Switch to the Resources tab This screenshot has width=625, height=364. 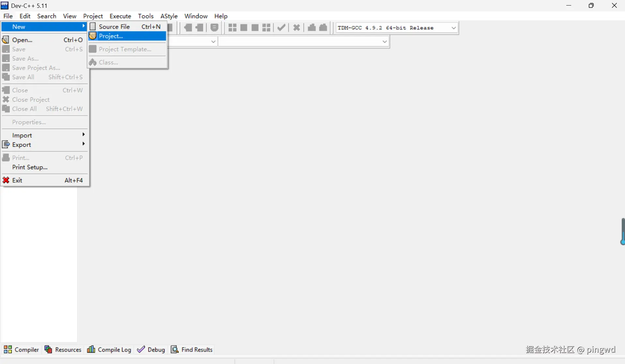tap(63, 350)
